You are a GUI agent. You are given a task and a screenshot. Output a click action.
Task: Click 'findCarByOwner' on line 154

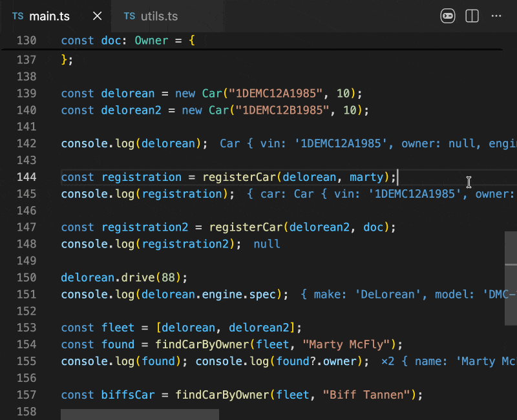pyautogui.click(x=202, y=344)
